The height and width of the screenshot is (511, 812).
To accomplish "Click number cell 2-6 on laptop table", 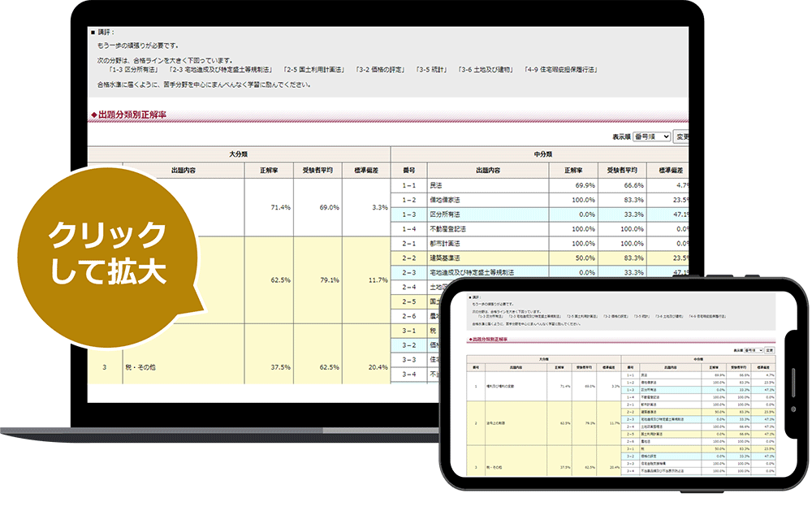I will point(409,316).
